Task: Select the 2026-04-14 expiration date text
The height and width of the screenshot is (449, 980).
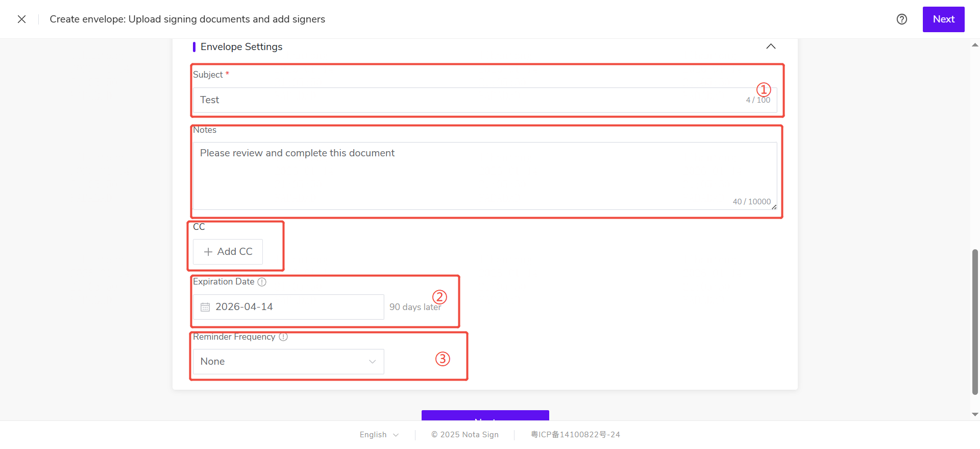Action: pos(244,307)
